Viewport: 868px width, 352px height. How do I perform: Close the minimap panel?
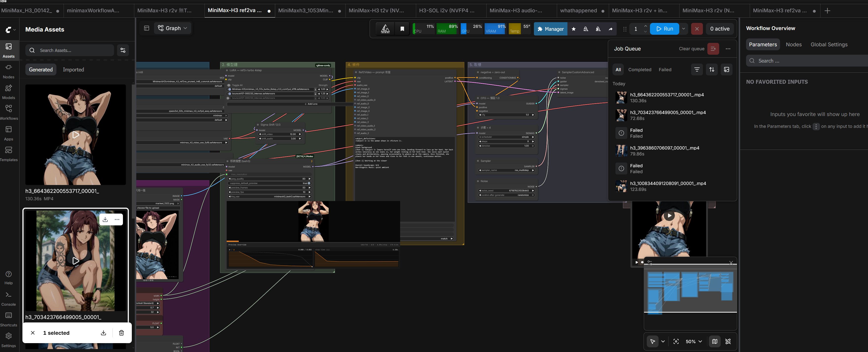coord(731,262)
